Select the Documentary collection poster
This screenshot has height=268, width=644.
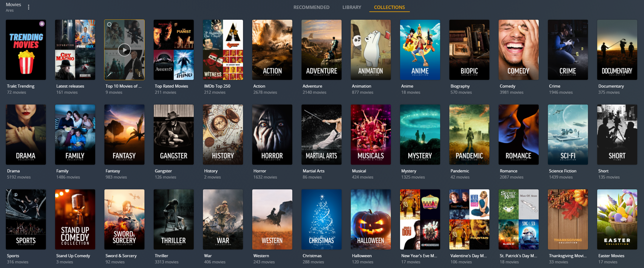(617, 50)
